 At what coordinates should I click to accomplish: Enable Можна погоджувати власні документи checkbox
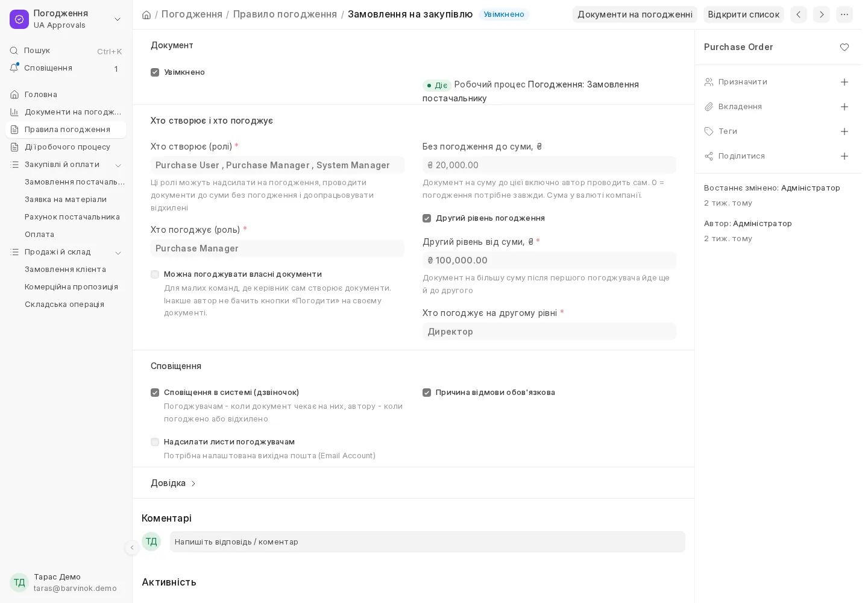click(155, 274)
